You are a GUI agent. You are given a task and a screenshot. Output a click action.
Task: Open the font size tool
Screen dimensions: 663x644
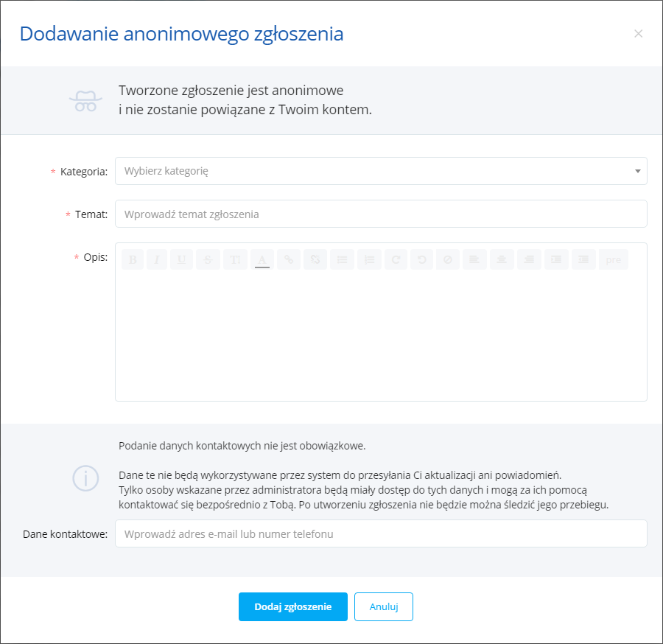[x=235, y=259]
